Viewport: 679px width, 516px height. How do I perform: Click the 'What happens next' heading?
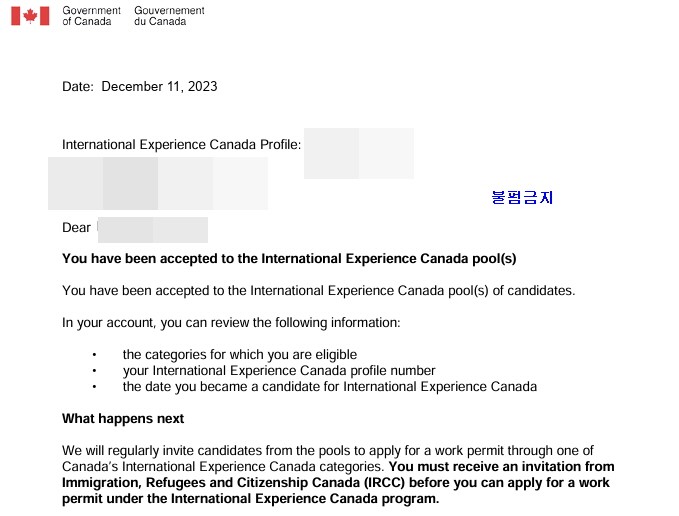click(123, 419)
